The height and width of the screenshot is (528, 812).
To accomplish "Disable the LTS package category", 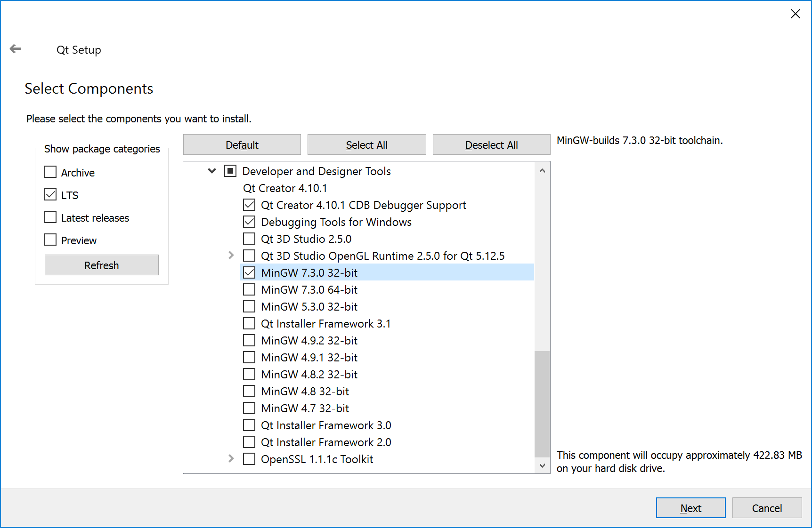I will click(x=50, y=195).
